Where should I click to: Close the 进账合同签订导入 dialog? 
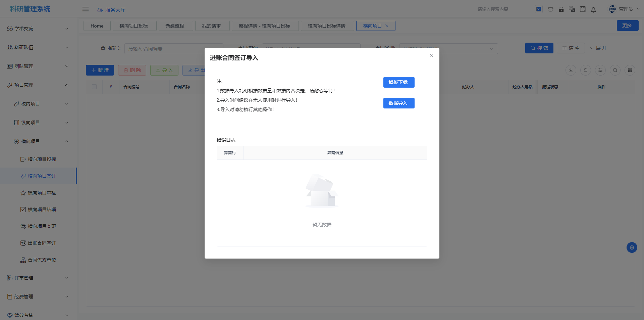431,55
